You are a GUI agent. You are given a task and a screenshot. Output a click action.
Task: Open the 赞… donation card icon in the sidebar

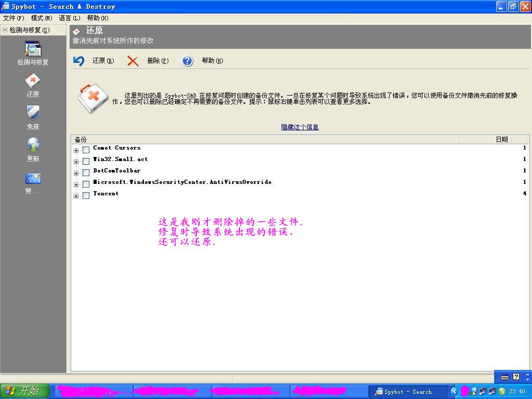(x=33, y=179)
